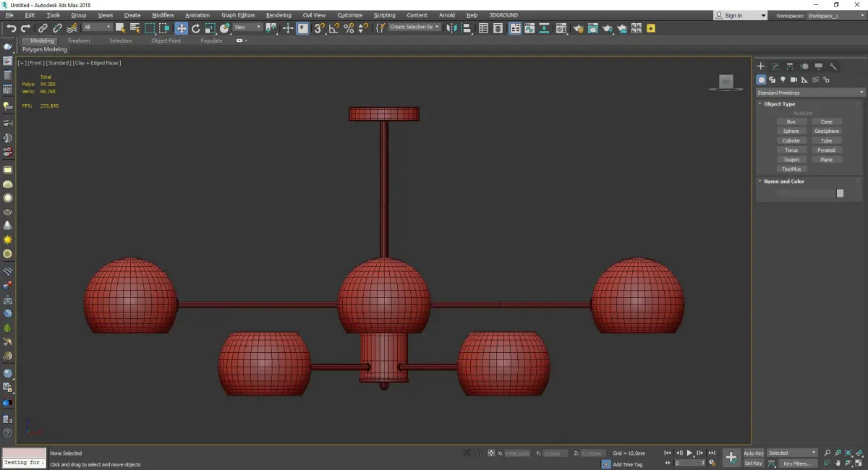Pick the Rectangular Selection Region tool
868x470 pixels.
click(150, 28)
